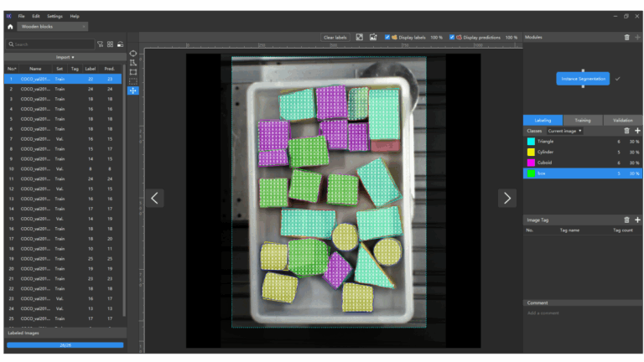644x362 pixels.
Task: Click the home icon
Action: 10,27
